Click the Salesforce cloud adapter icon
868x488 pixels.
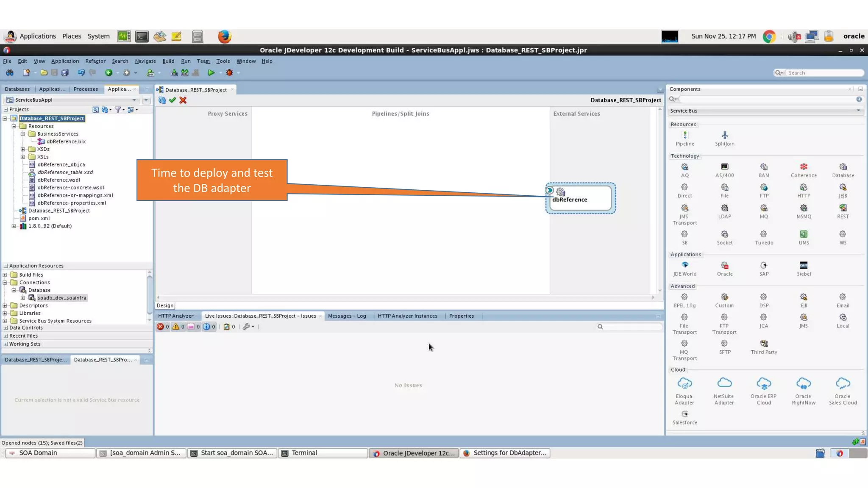point(684,414)
